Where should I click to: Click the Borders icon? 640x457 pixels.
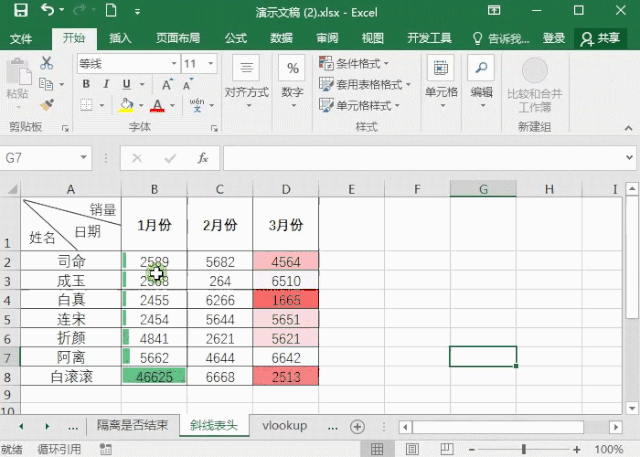point(86,105)
